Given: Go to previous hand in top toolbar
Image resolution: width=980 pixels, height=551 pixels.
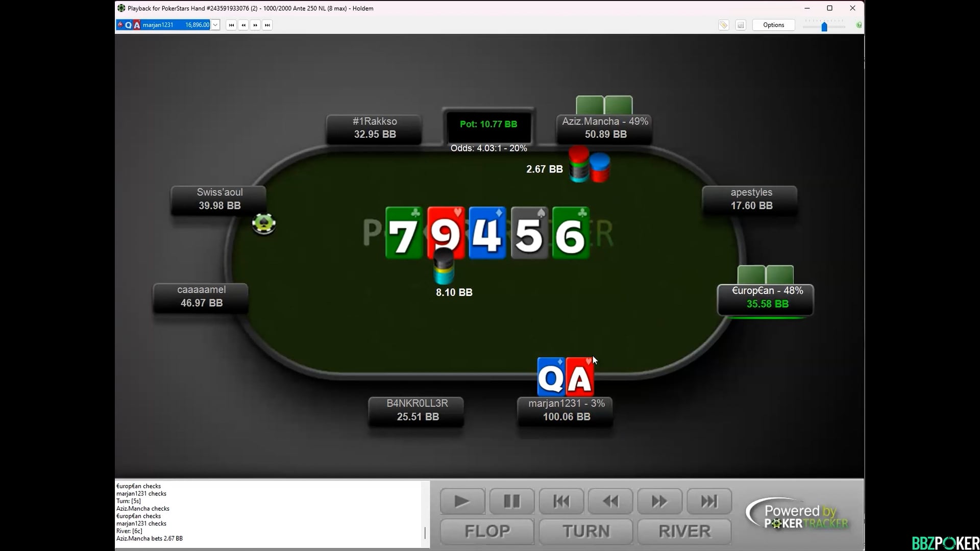Looking at the screenshot, I should pos(243,25).
